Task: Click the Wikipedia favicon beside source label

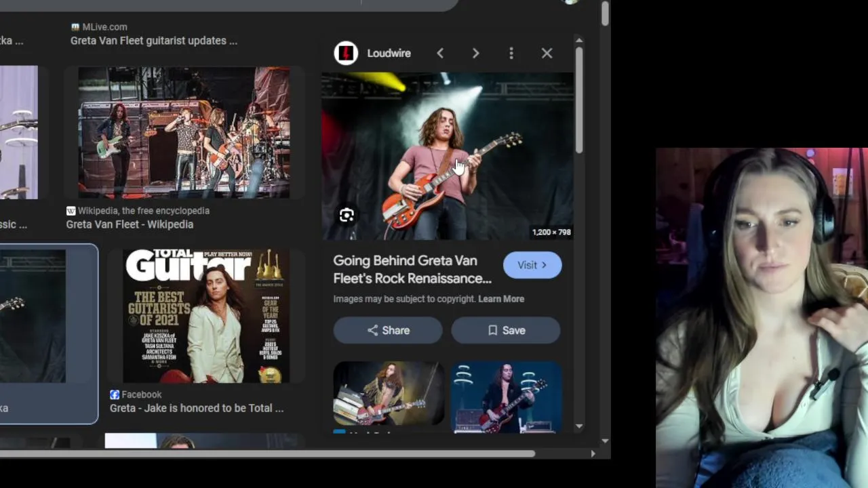Action: point(71,211)
